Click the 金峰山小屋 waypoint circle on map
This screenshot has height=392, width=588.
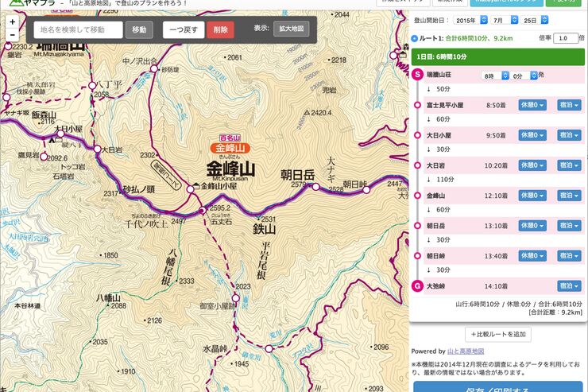(190, 189)
